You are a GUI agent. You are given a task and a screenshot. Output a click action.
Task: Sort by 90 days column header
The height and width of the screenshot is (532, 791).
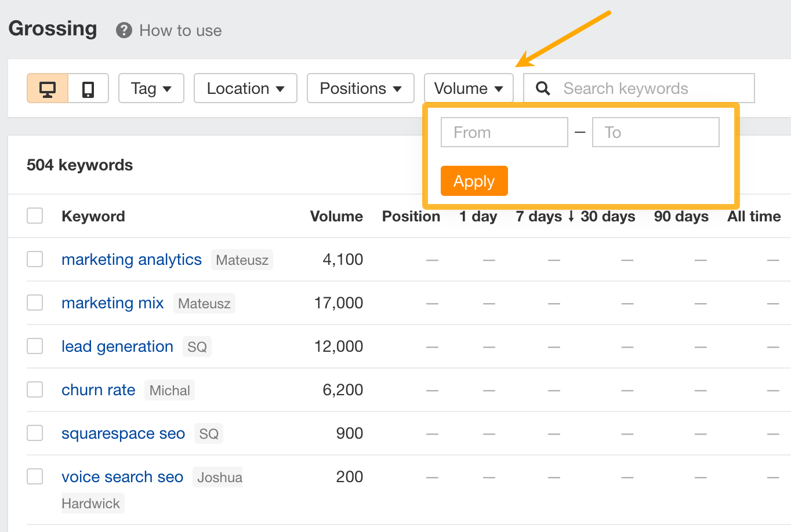(681, 216)
